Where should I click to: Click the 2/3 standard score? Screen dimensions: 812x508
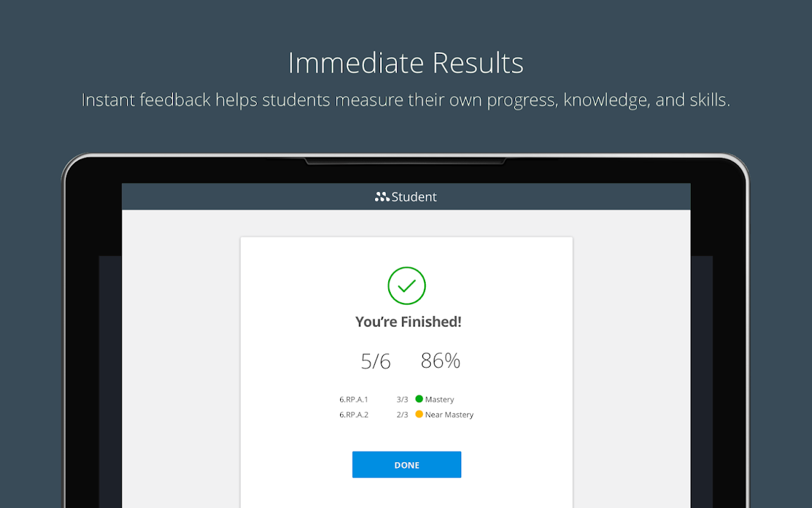pyautogui.click(x=402, y=415)
